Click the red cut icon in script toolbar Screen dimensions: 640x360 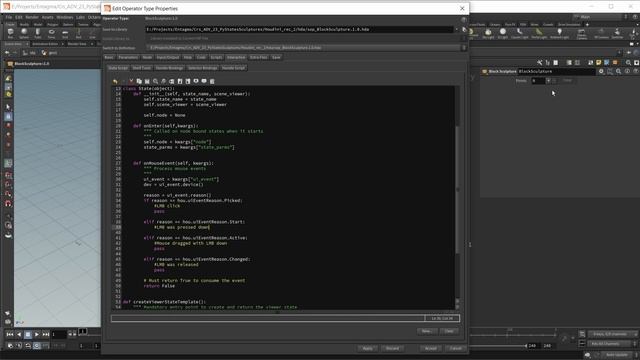(x=131, y=81)
